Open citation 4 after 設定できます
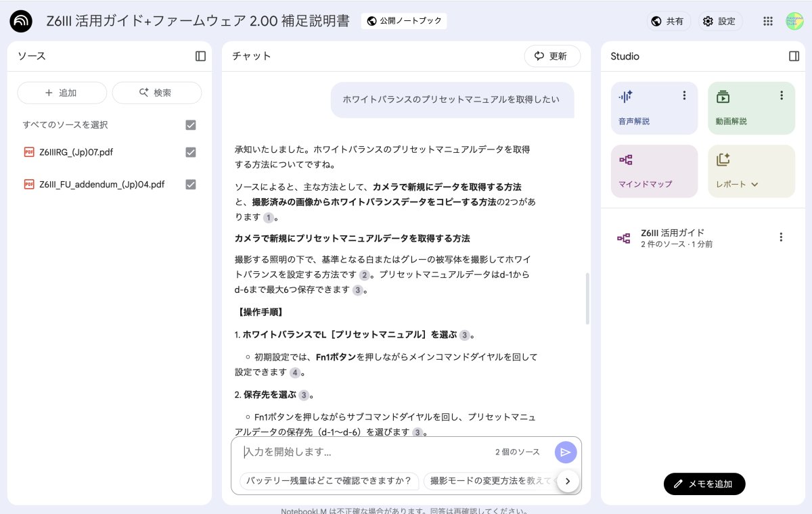The width and height of the screenshot is (812, 514). (x=295, y=373)
